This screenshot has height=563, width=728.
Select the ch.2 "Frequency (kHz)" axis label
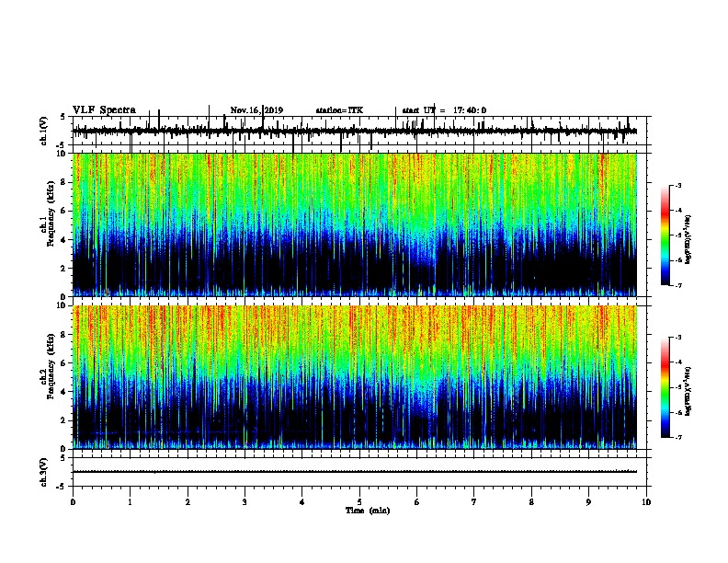point(51,366)
